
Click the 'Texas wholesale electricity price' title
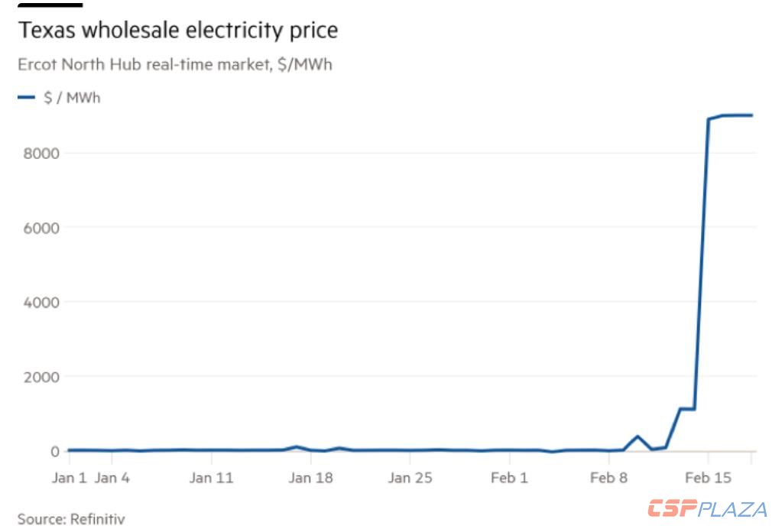pyautogui.click(x=178, y=31)
